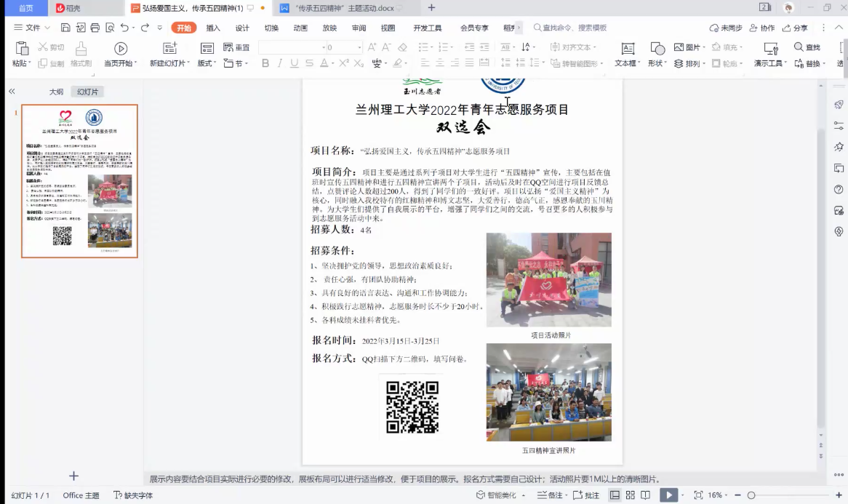Clear formatting with the eraser icon
848x504 pixels.
click(402, 47)
